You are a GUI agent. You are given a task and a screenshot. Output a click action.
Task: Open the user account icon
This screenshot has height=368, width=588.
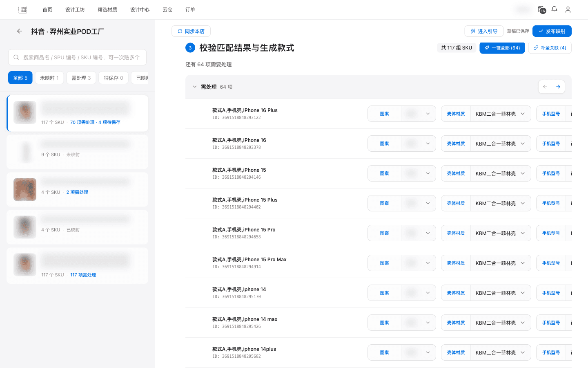pyautogui.click(x=568, y=9)
